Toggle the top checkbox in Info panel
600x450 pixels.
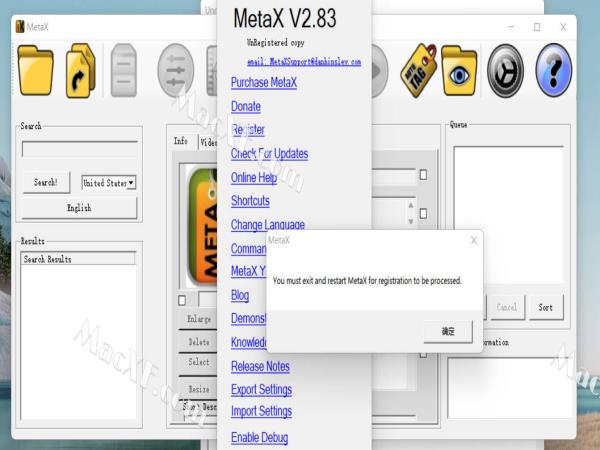pos(423,175)
